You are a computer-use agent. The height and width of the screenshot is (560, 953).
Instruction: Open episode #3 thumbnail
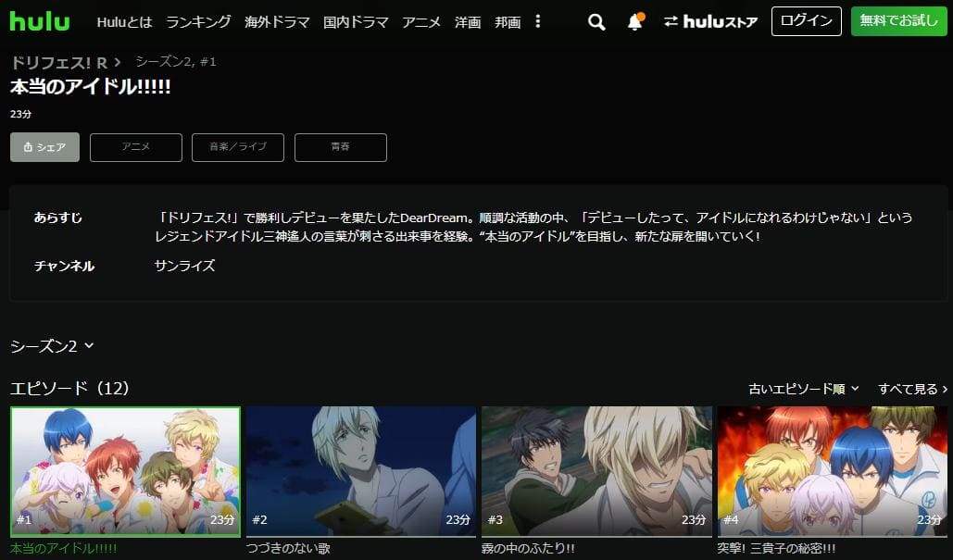pyautogui.click(x=596, y=472)
